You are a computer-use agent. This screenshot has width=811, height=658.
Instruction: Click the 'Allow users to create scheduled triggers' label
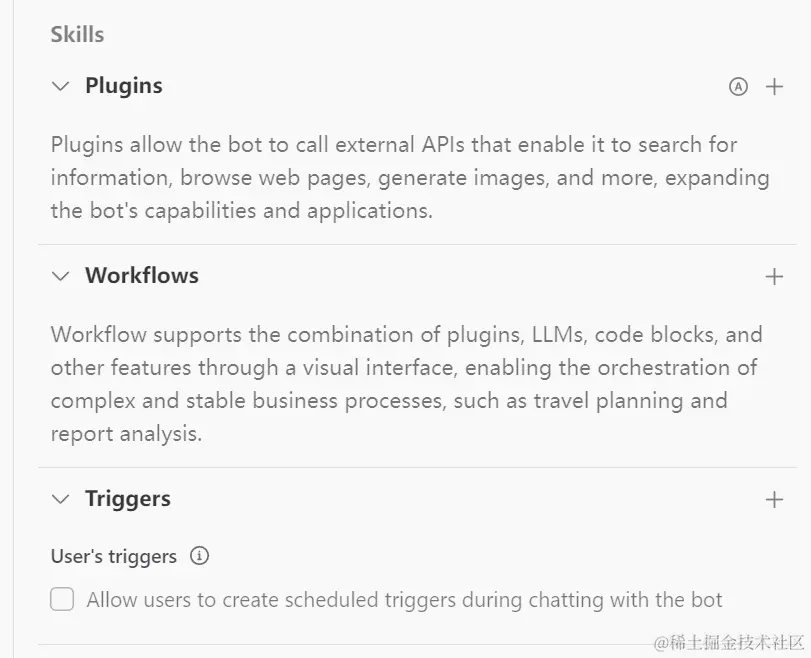[404, 600]
